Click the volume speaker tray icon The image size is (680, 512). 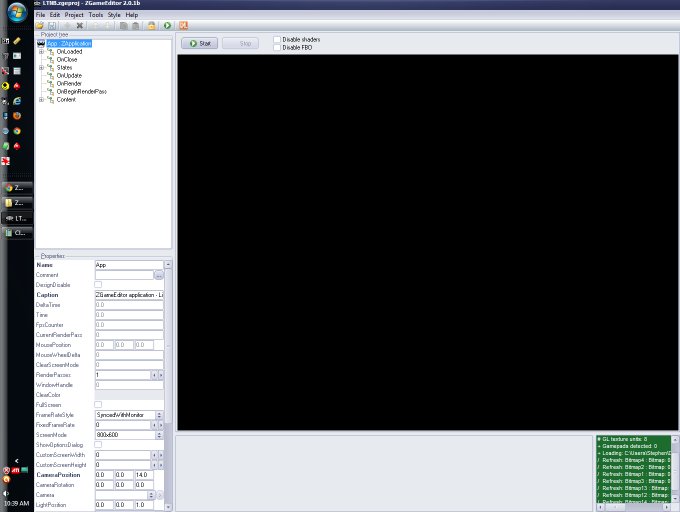point(6,493)
